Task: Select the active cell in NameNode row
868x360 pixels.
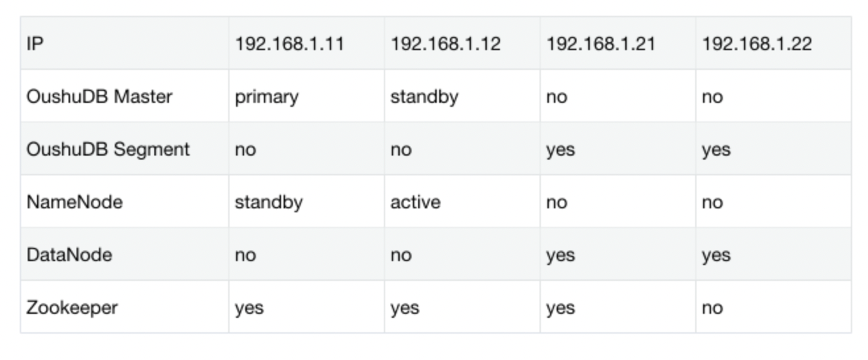Action: click(x=416, y=202)
